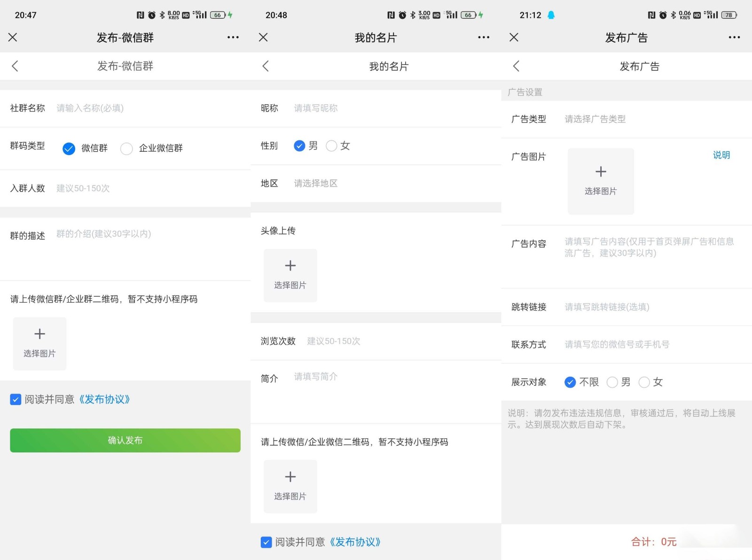The image size is (752, 560).
Task: Add advertisement image for 广告图片
Action: pos(601,181)
